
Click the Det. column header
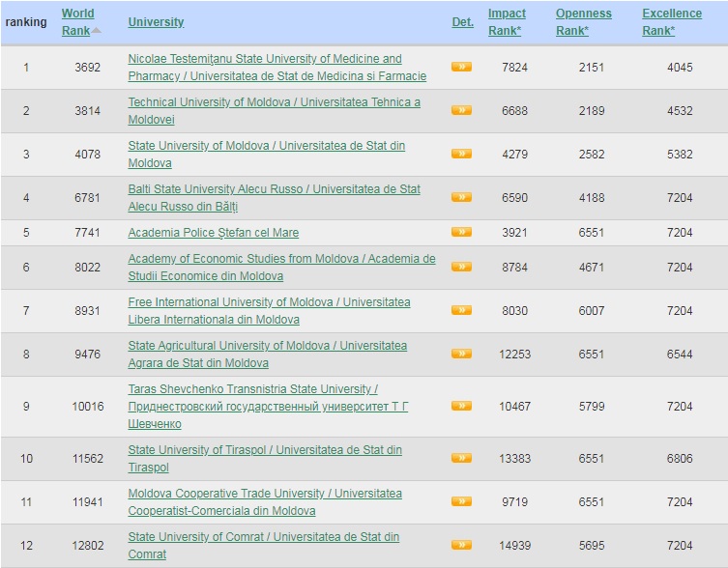tap(463, 22)
